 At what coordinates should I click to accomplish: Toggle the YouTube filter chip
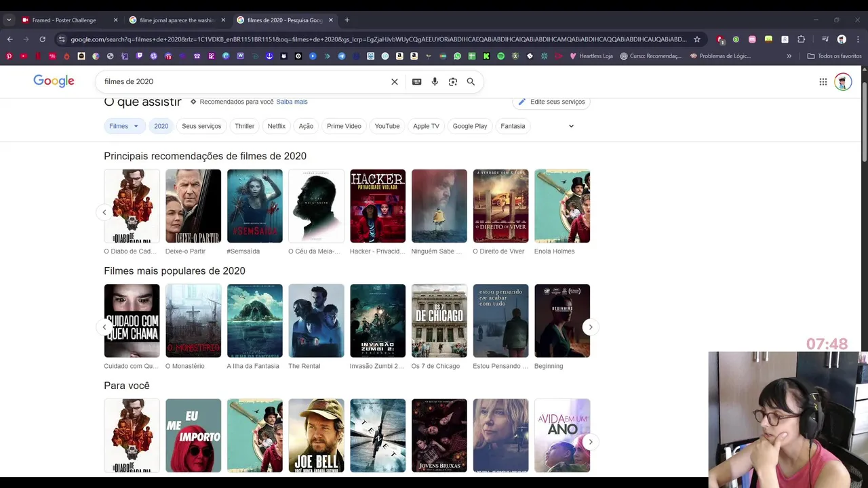(387, 126)
